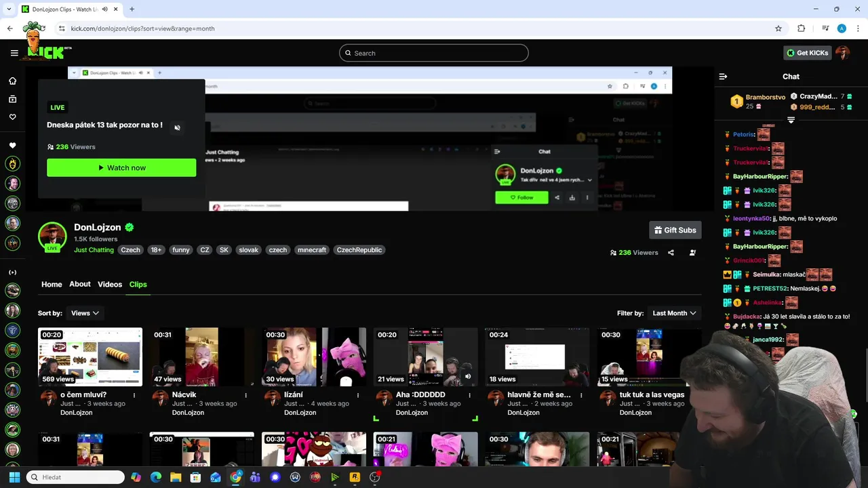
Task: Open browser extensions puzzle icon
Action: coord(801,28)
